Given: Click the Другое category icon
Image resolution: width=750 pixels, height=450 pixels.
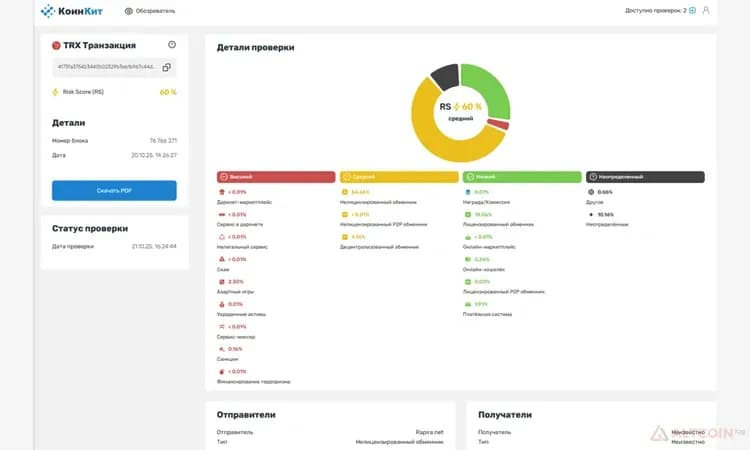Looking at the screenshot, I should click(x=591, y=192).
